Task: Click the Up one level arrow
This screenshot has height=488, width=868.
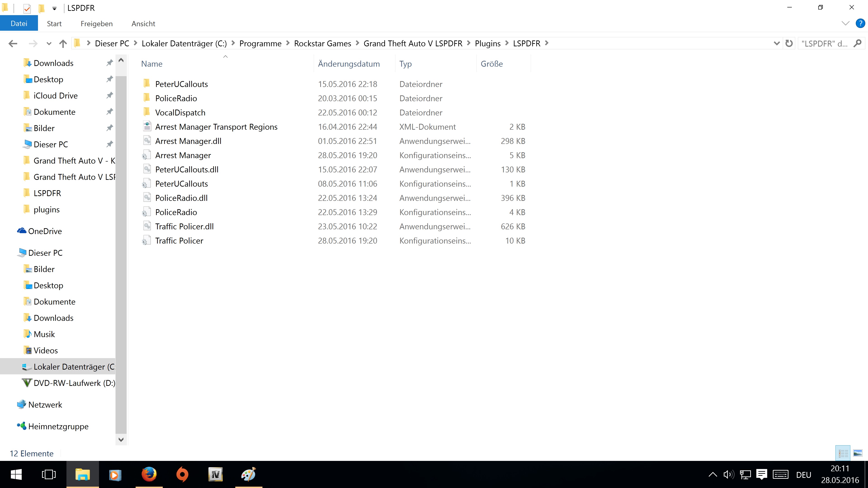Action: [x=63, y=43]
